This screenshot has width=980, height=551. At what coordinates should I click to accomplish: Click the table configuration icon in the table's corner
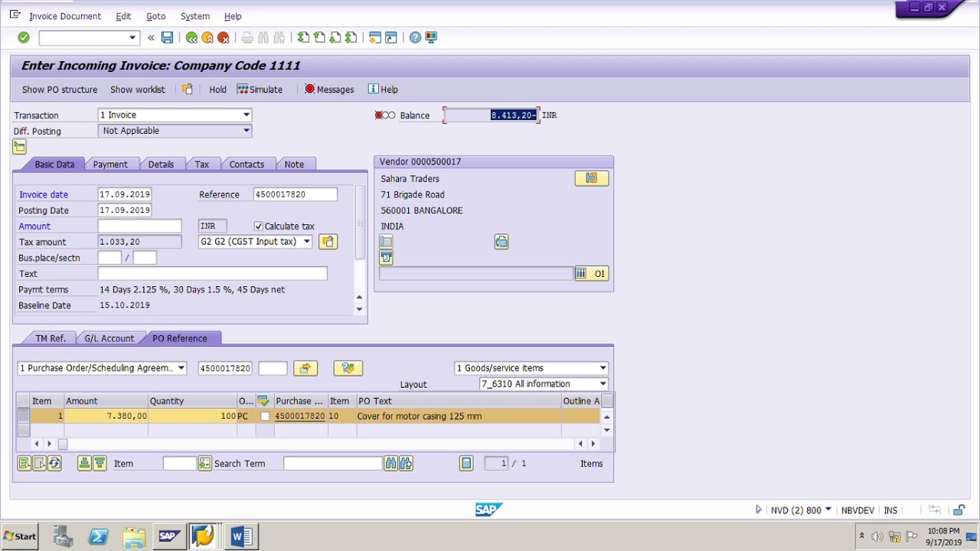coord(607,401)
